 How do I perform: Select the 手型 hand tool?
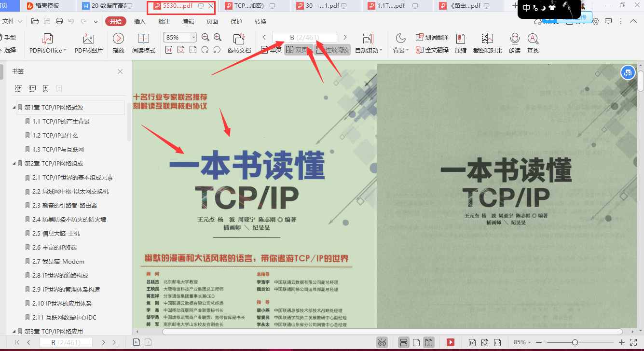coord(8,37)
